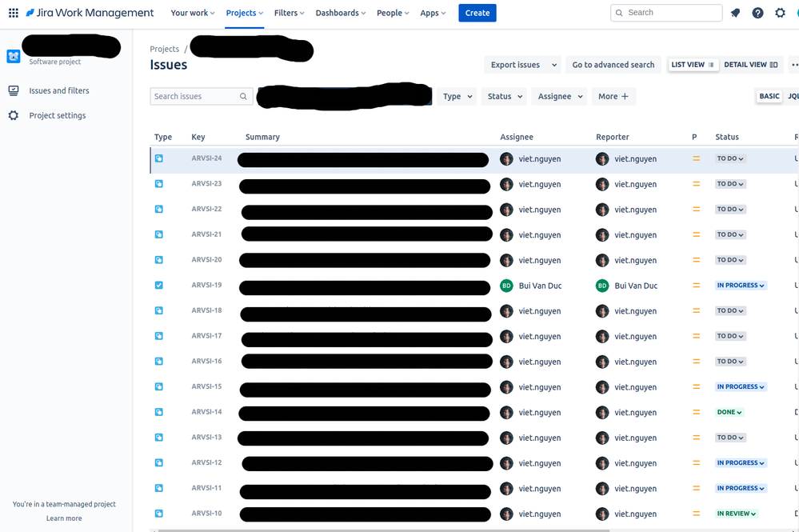Open DONE status dropdown for ARVSI-14
Viewport: 799px width, 532px height.
(x=729, y=412)
